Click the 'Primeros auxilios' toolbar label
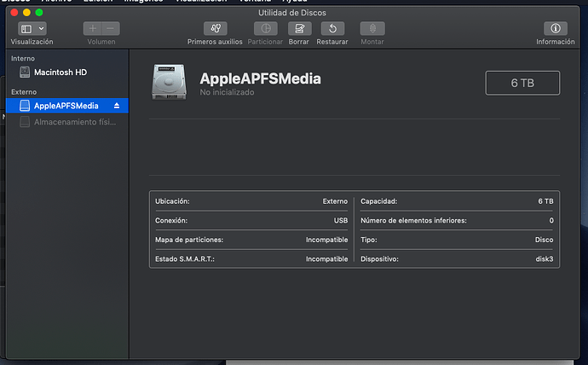Image resolution: width=588 pixels, height=365 pixels. [215, 42]
